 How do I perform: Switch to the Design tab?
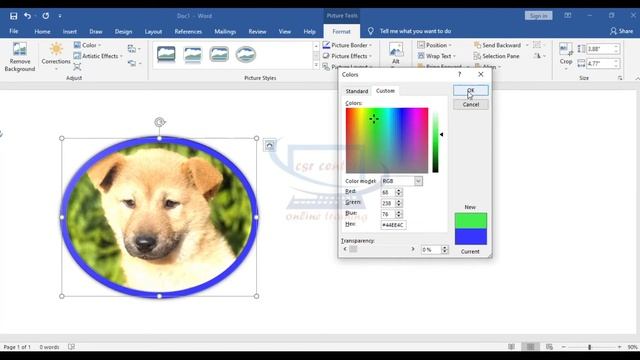tap(123, 31)
